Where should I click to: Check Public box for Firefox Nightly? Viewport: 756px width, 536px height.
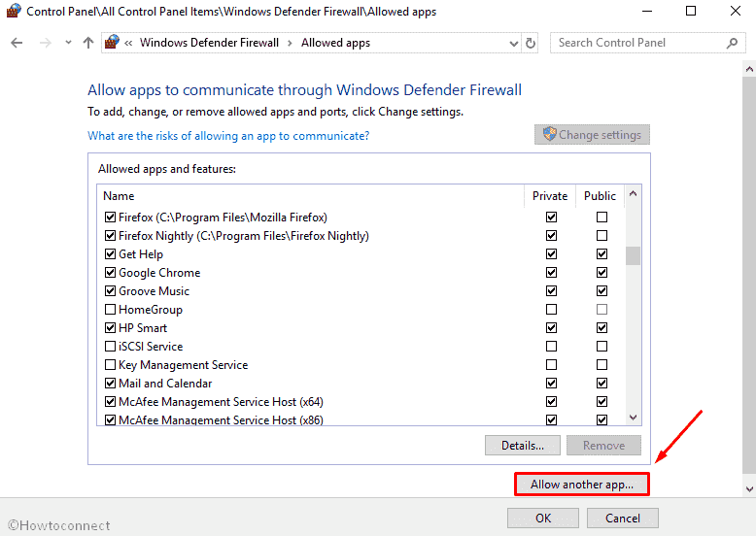coord(601,236)
